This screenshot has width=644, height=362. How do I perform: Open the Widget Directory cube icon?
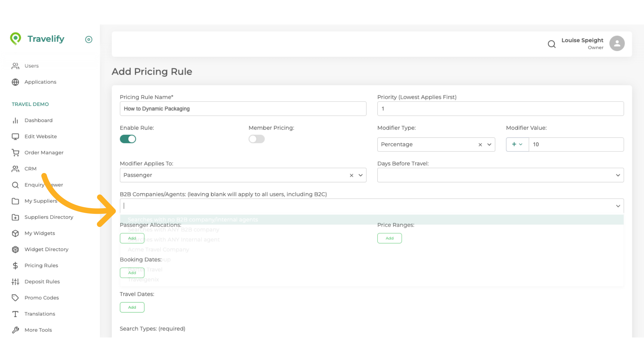[15, 249]
